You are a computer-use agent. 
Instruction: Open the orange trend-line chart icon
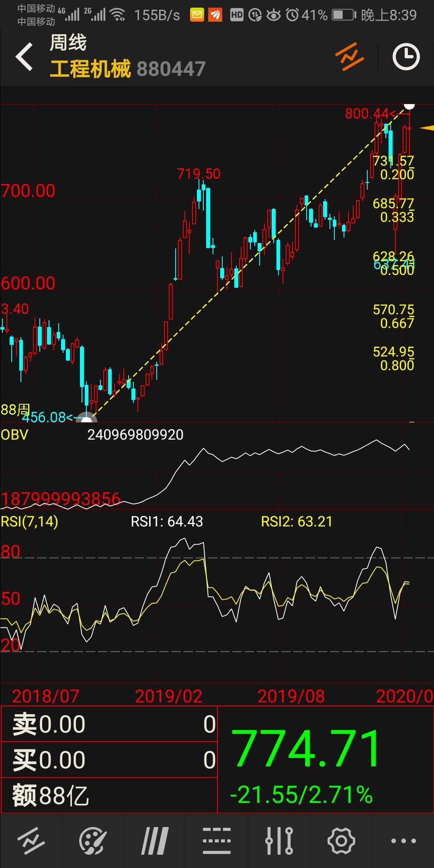tap(349, 57)
